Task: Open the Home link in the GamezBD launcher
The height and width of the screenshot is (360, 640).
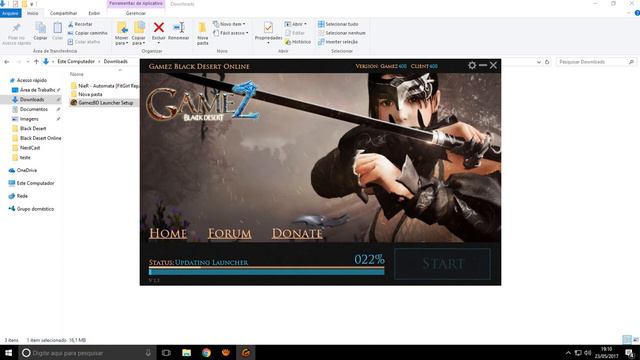Action: 168,233
